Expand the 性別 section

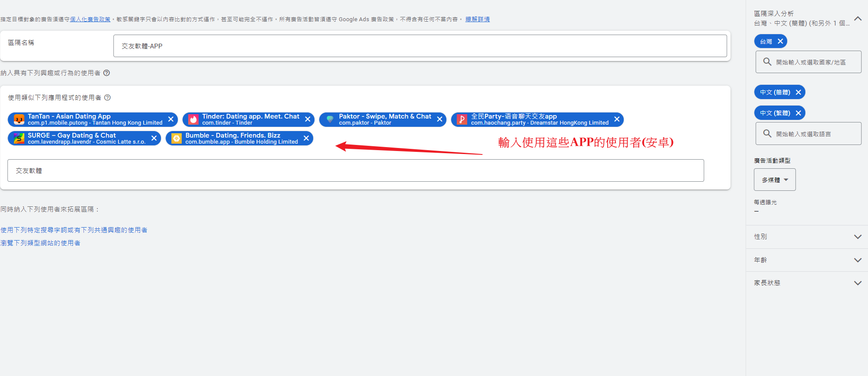tap(858, 237)
